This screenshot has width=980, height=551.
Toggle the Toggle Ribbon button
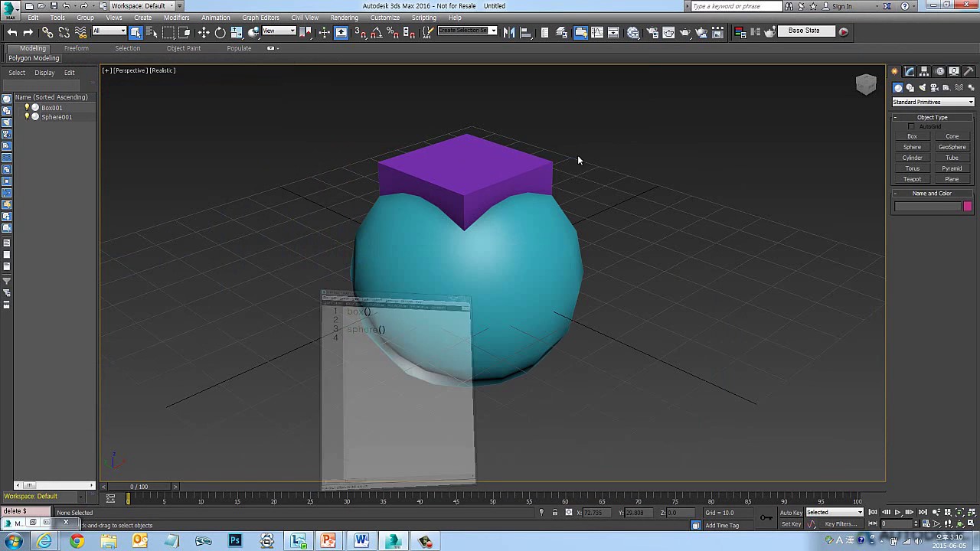(x=580, y=32)
